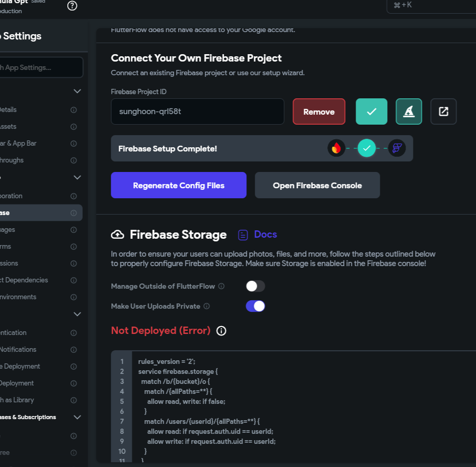The width and height of the screenshot is (476, 467).
Task: Click the Firebase flame icon in setup status
Action: [x=336, y=148]
